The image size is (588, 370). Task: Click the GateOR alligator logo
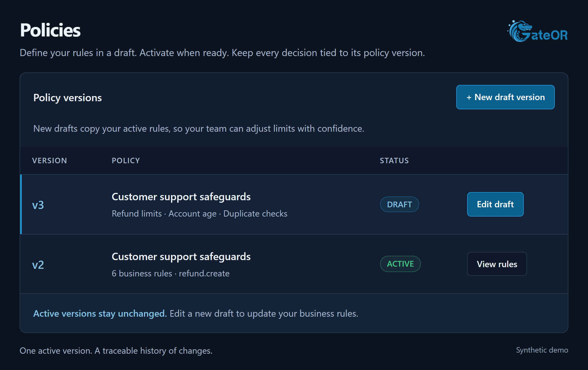(x=538, y=31)
